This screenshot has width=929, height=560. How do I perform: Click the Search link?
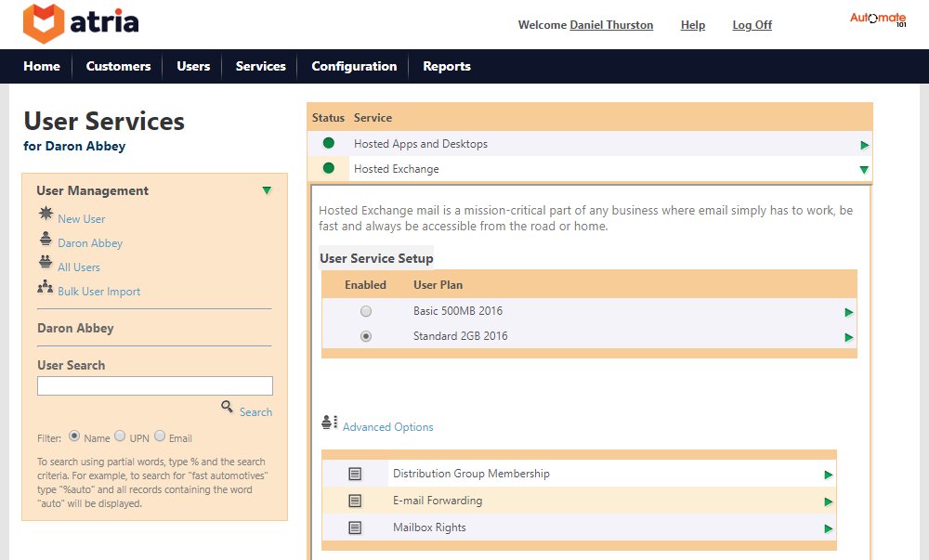[256, 412]
